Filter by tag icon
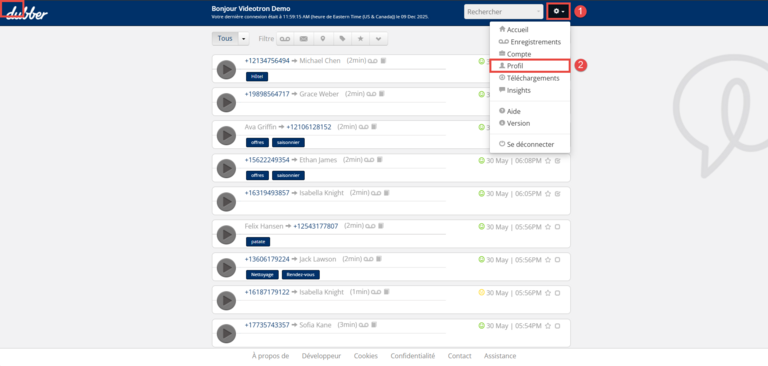Screen dimensions: 768x366 (x=342, y=39)
